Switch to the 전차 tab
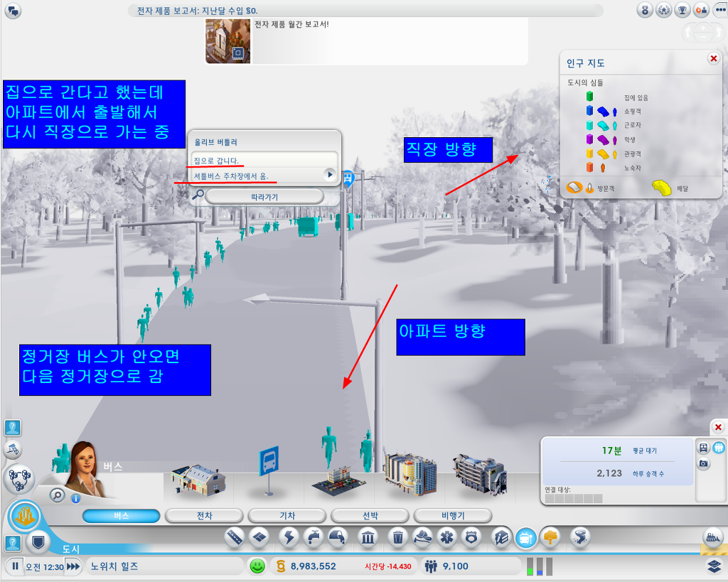The image size is (728, 582). click(x=204, y=516)
